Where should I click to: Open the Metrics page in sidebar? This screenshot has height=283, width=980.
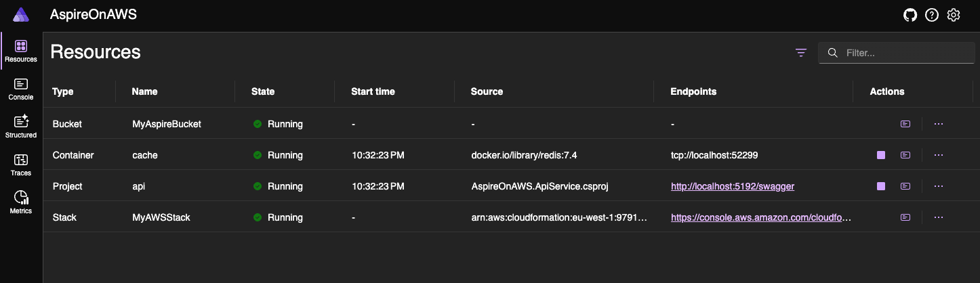(x=21, y=202)
